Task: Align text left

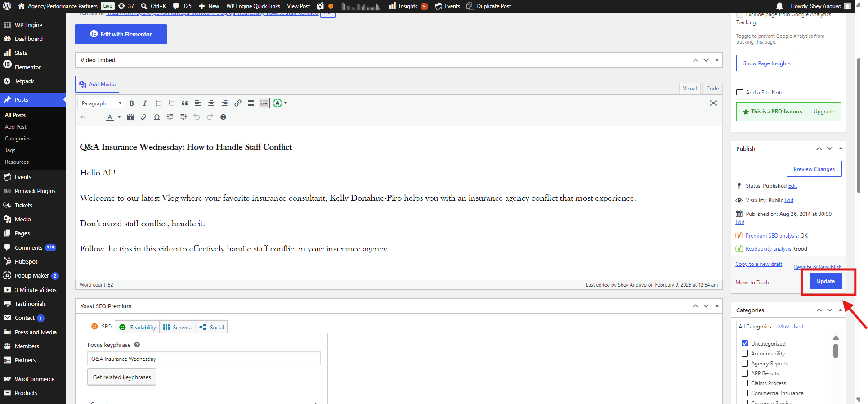Action: pos(198,103)
